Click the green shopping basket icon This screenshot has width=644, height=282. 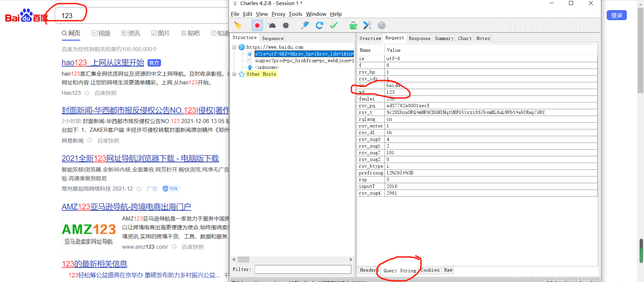(x=353, y=25)
